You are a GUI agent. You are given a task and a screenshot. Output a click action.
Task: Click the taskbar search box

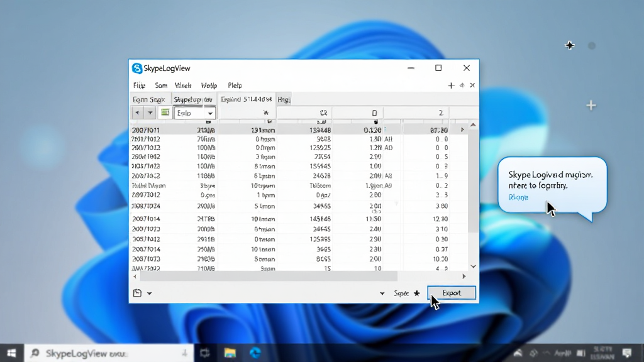point(109,353)
